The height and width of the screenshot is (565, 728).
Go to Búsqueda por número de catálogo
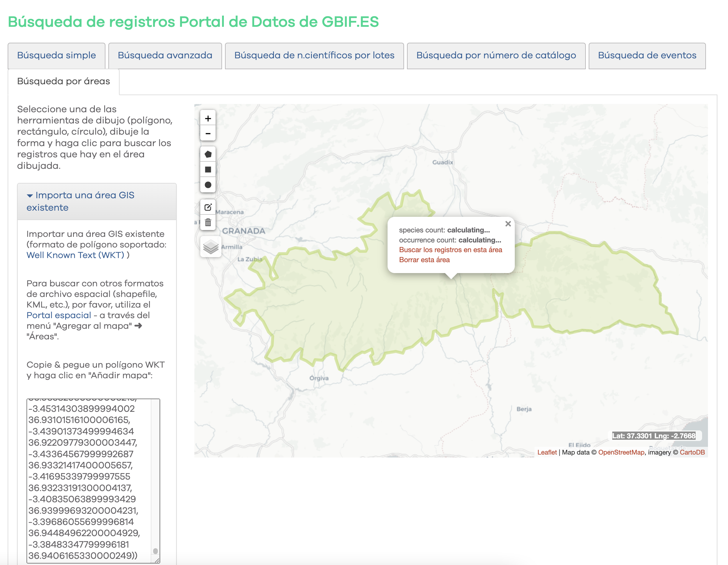(496, 55)
